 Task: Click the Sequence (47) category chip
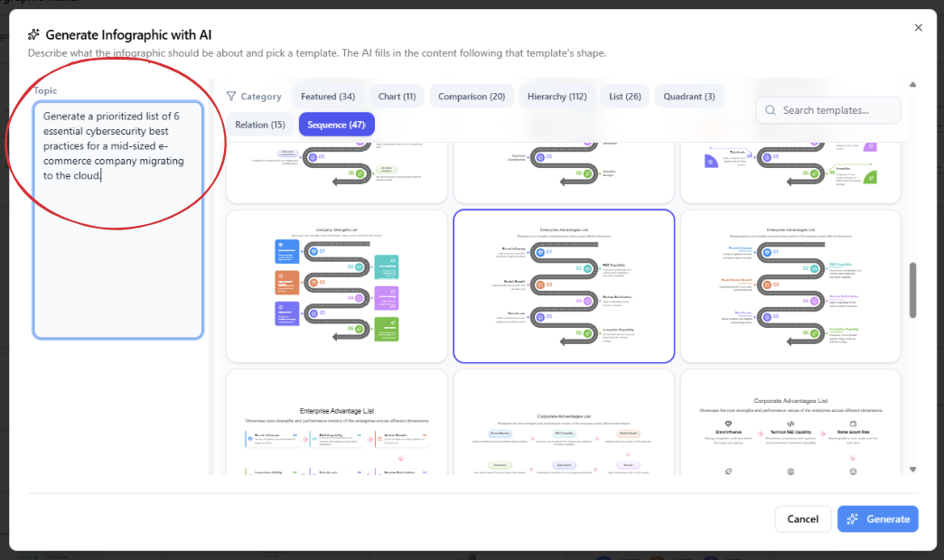pos(337,125)
